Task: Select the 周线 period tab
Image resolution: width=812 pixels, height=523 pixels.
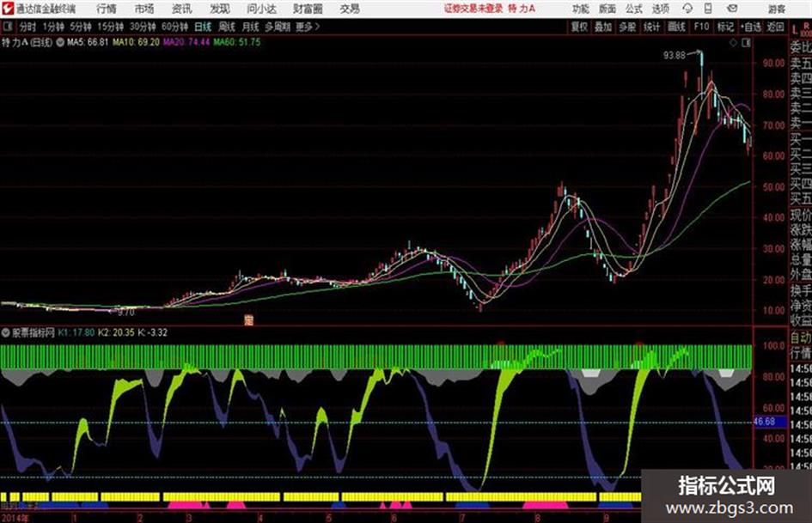Action: 226,27
